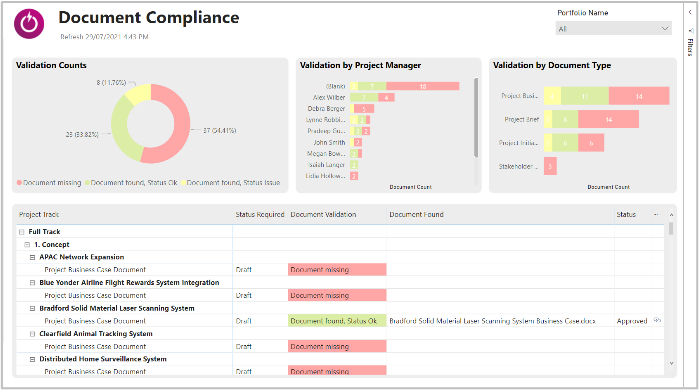Screen dimensions: 699x390
Task: Click the yellow donut segment for 8 (11.76%)
Action: pyautogui.click(x=139, y=93)
